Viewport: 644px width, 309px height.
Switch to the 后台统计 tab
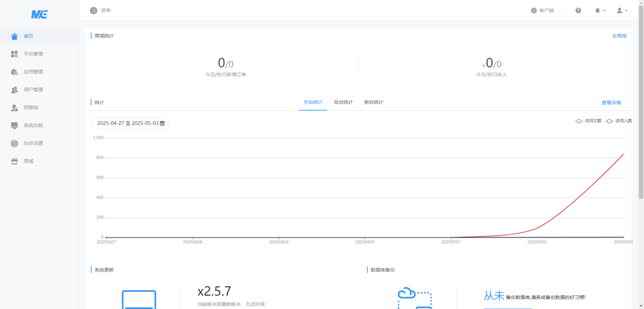tap(343, 102)
